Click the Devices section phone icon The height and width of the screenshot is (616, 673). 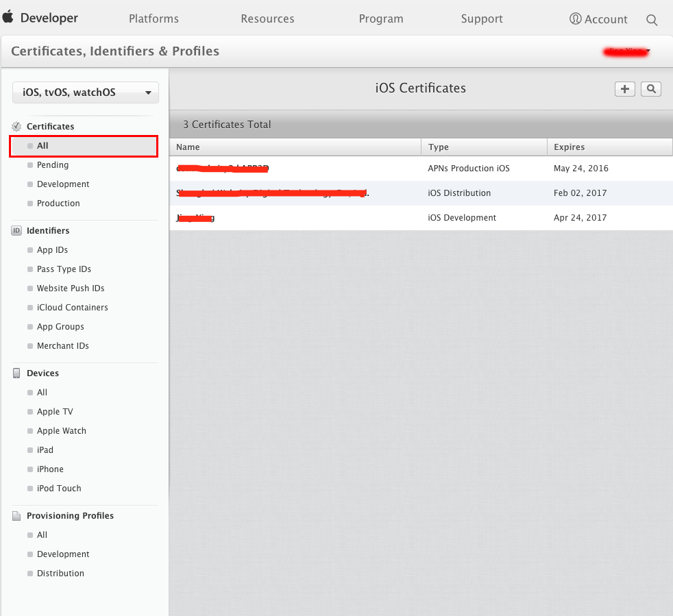(17, 373)
